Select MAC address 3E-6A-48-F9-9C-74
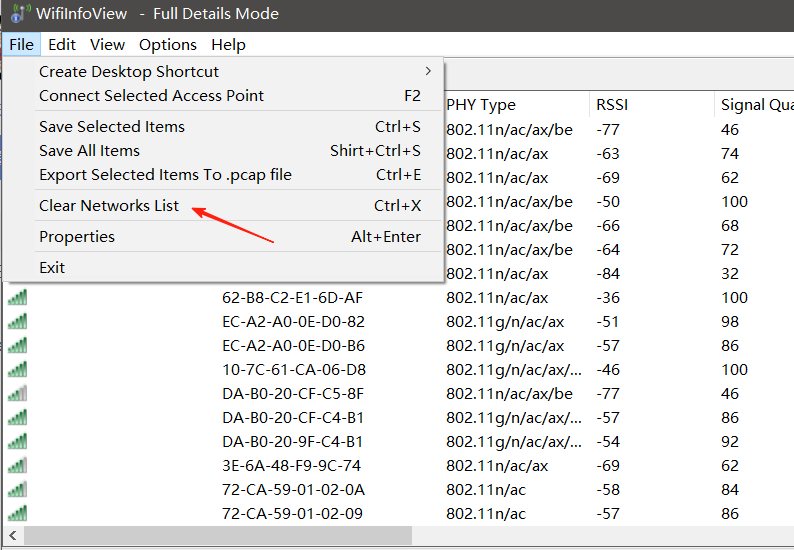 (291, 465)
